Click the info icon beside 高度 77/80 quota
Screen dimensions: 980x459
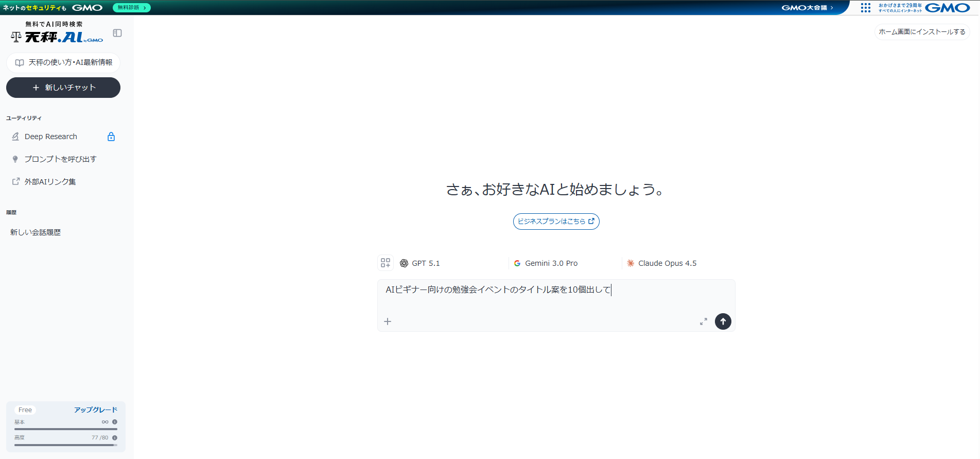point(115,438)
